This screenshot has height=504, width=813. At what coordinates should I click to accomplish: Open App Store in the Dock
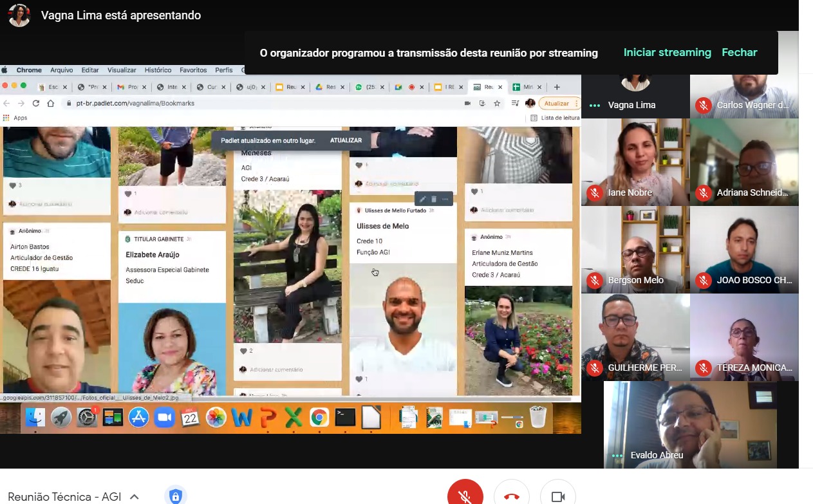point(138,418)
